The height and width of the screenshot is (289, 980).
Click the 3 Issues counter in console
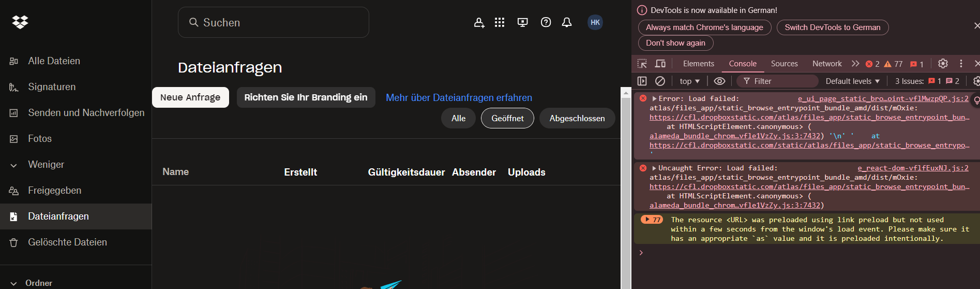pos(927,81)
